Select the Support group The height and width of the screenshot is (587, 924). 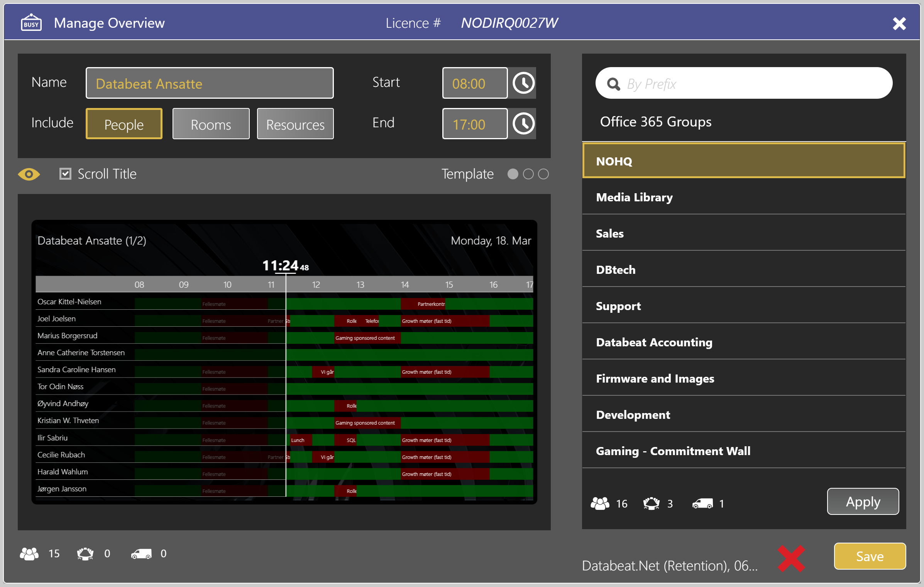(744, 306)
